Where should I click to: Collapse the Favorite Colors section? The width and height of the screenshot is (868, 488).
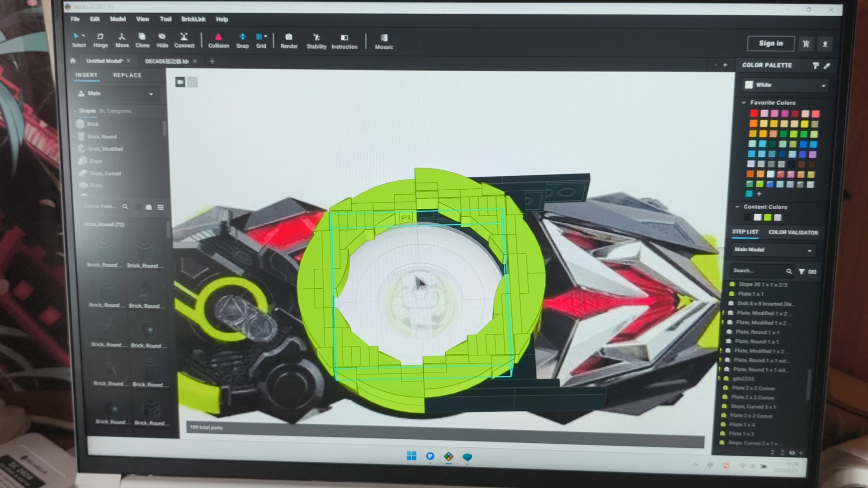(744, 103)
